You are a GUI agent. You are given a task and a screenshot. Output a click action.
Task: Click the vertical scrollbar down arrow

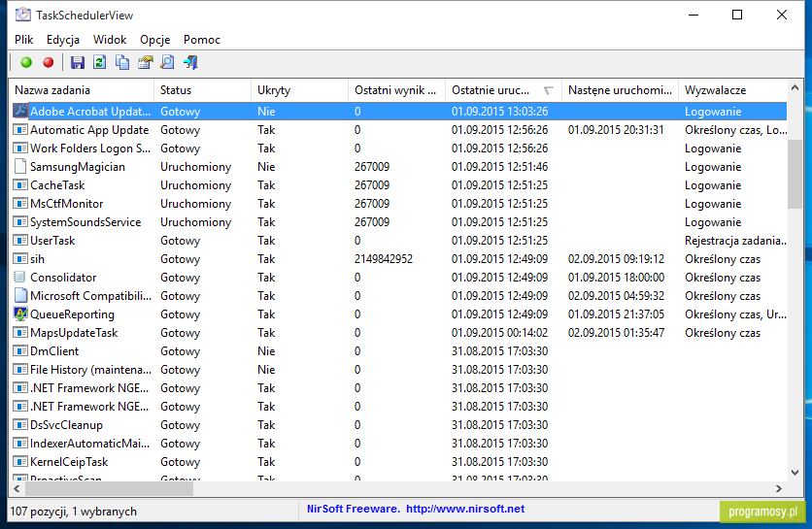pos(795,472)
